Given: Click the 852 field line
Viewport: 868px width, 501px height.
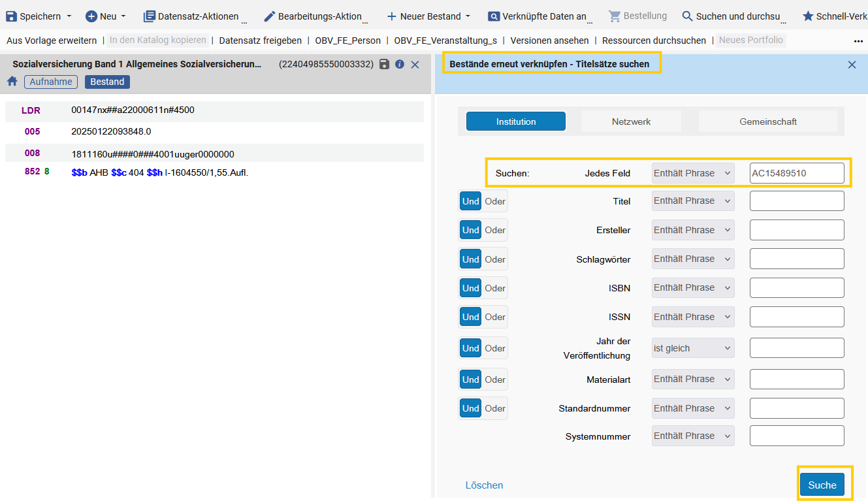Looking at the screenshot, I should tap(160, 172).
